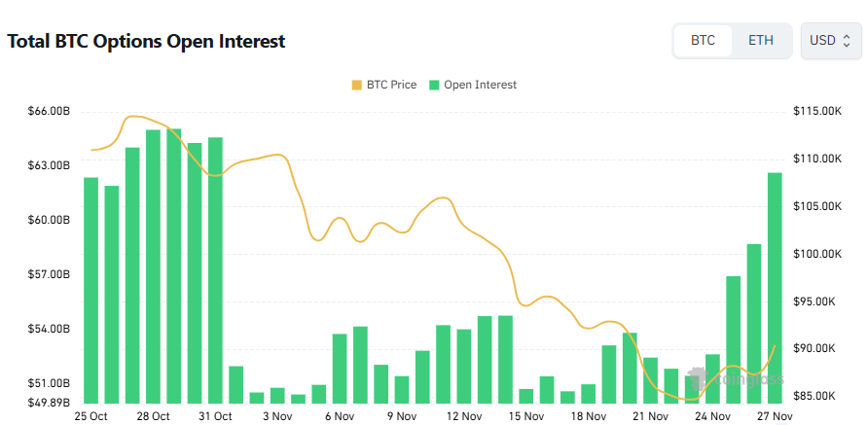Click the USD dropdown chevron arrows
Image resolution: width=868 pixels, height=425 pixels.
point(847,41)
